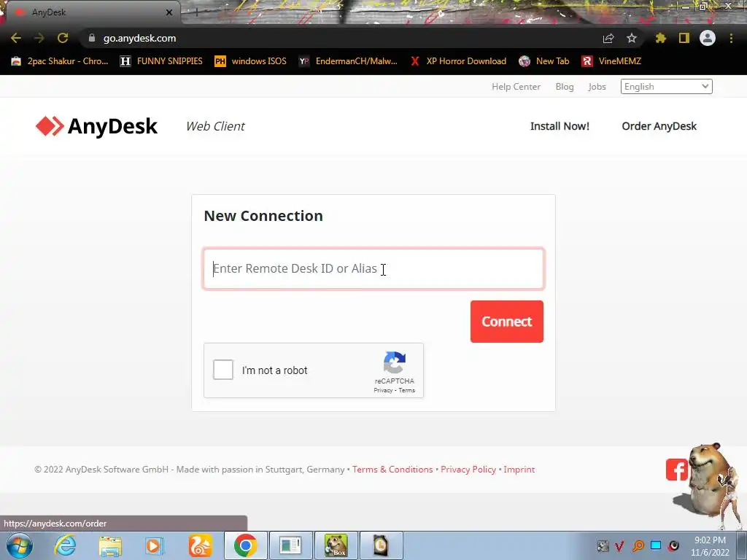Open the FUNNY SNIPPIES bookmark
This screenshot has height=560, width=747.
161,61
